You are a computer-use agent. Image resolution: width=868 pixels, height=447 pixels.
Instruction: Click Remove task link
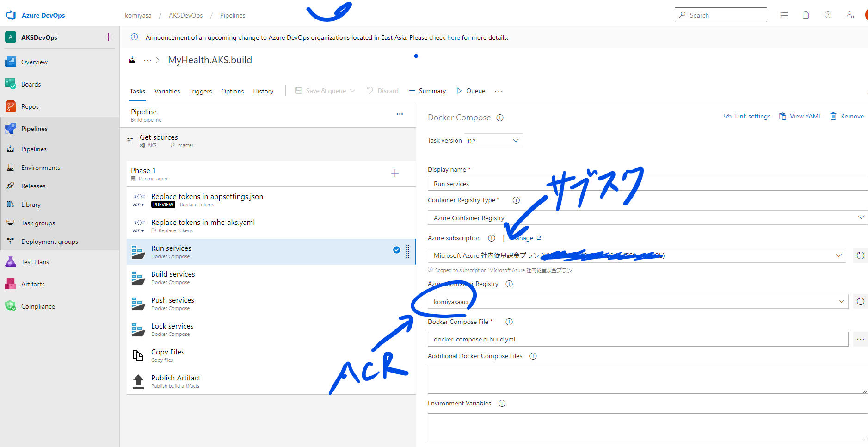coord(847,116)
